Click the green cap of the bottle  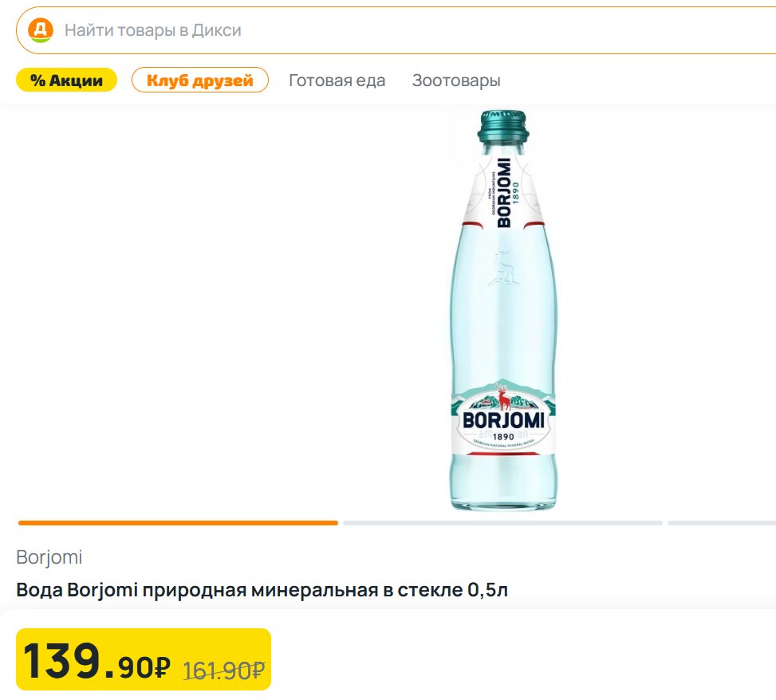503,124
